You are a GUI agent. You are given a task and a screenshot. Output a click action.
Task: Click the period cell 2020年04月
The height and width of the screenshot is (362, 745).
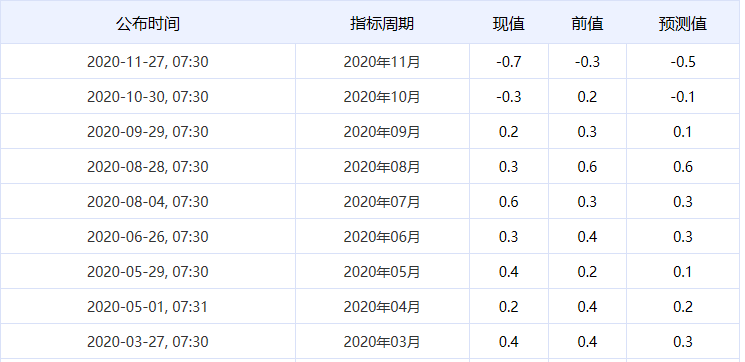click(x=382, y=307)
